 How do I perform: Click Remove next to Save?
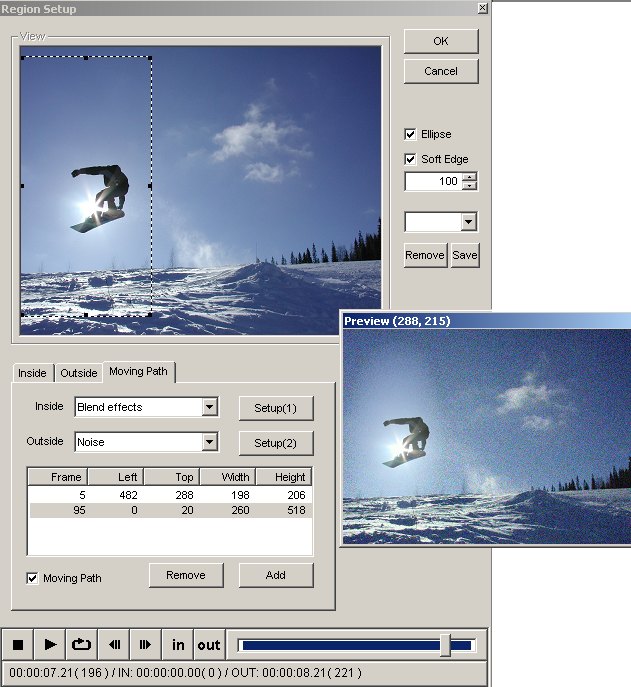(x=425, y=255)
